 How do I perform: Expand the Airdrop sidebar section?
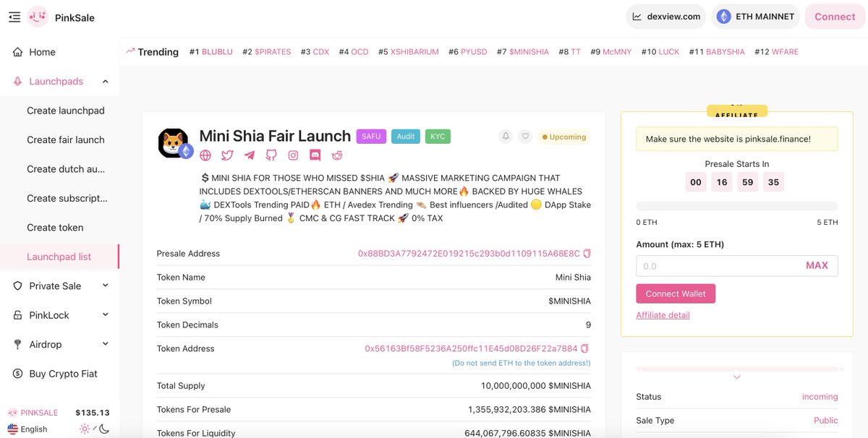tap(106, 344)
